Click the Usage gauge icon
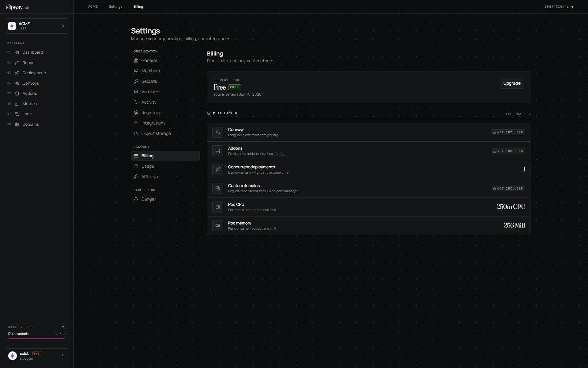588x368 pixels. point(136,166)
